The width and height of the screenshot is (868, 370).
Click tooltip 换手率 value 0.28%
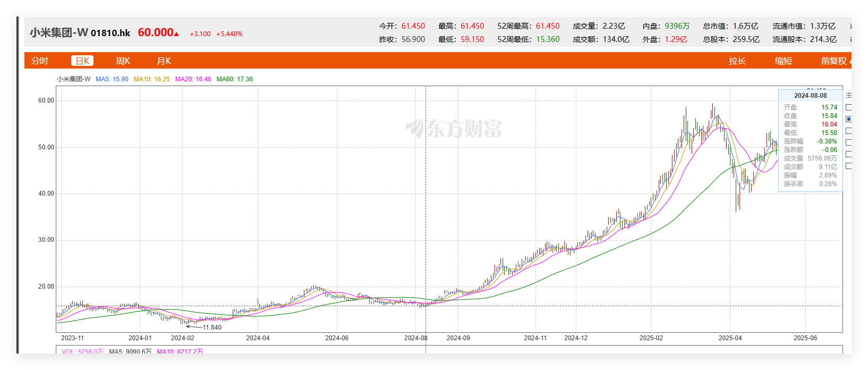828,184
